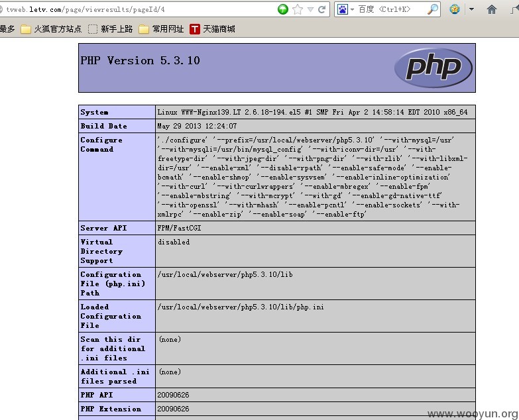Click the Configure Command label
The width and height of the screenshot is (519, 420).
(101, 144)
